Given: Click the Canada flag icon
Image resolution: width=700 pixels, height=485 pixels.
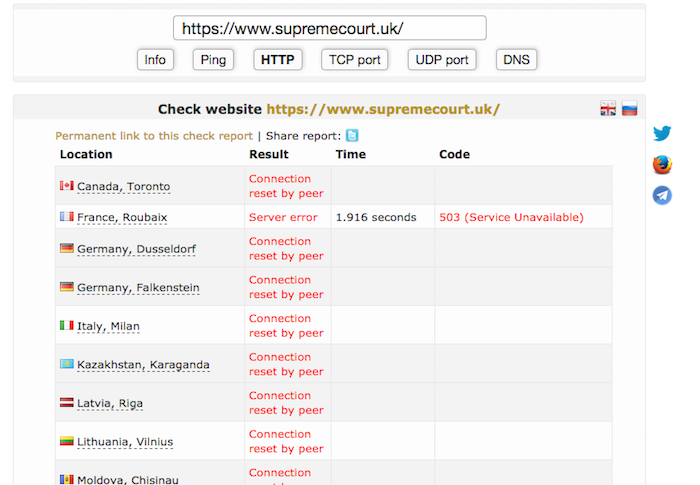Looking at the screenshot, I should coord(67,186).
